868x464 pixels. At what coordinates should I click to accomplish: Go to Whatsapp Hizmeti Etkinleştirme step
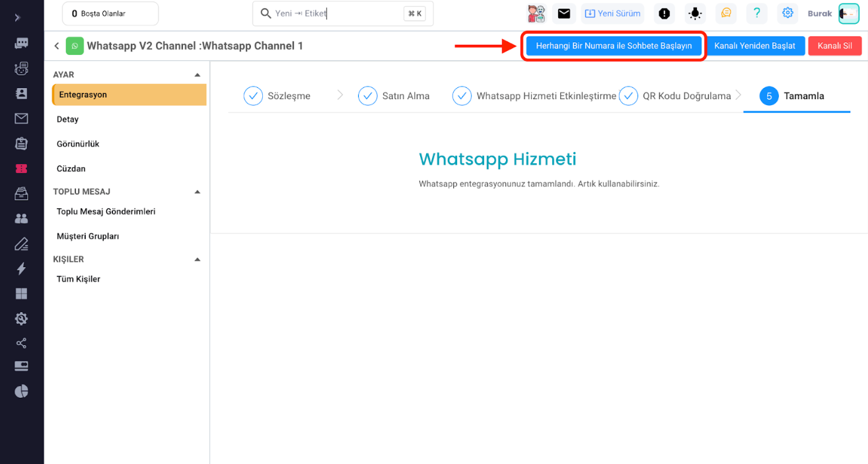(x=534, y=96)
